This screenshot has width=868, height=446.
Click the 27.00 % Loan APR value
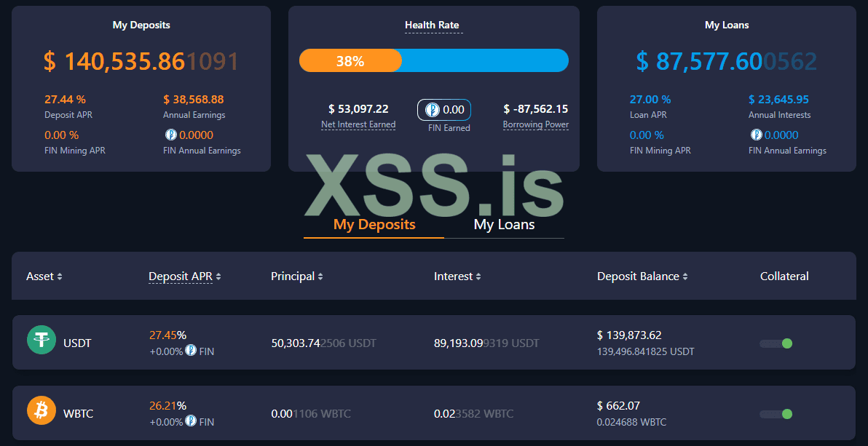[x=650, y=100]
